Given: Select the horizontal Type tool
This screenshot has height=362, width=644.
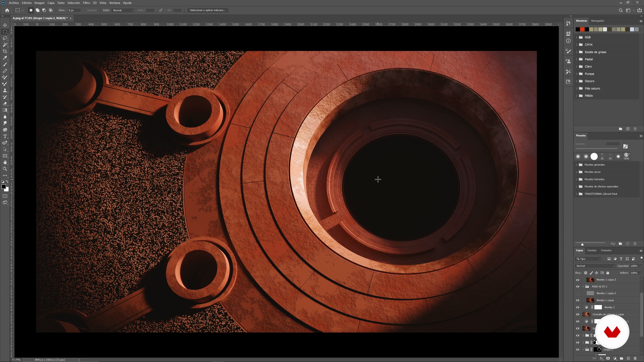Looking at the screenshot, I should (x=5, y=136).
